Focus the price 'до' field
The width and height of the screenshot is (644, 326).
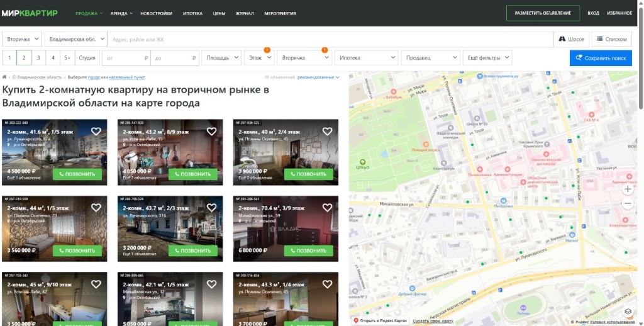click(175, 58)
